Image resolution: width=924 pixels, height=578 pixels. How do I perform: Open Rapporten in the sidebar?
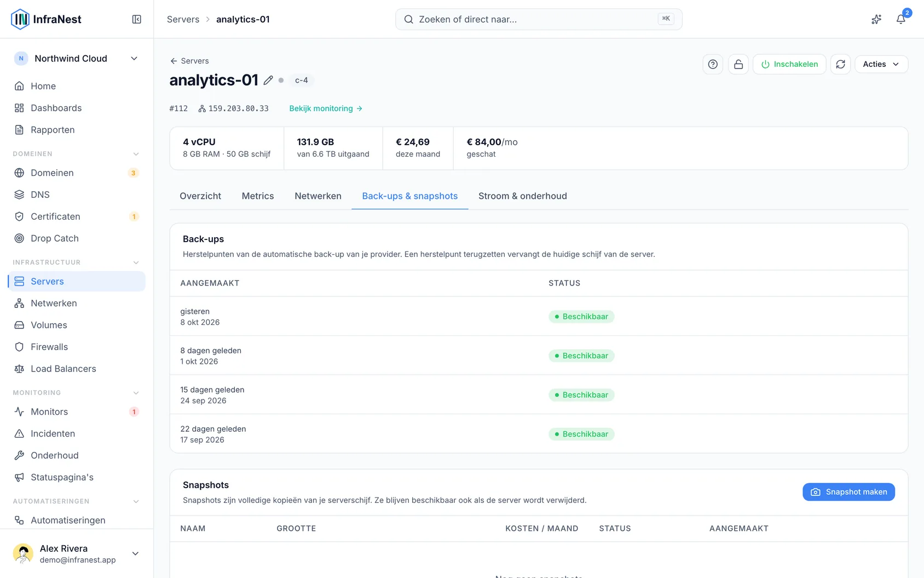coord(77,130)
